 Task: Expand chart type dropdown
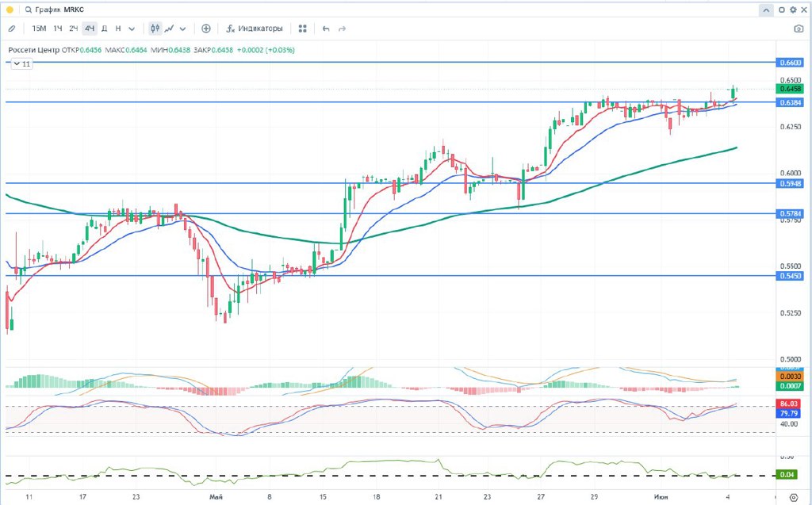coord(183,29)
